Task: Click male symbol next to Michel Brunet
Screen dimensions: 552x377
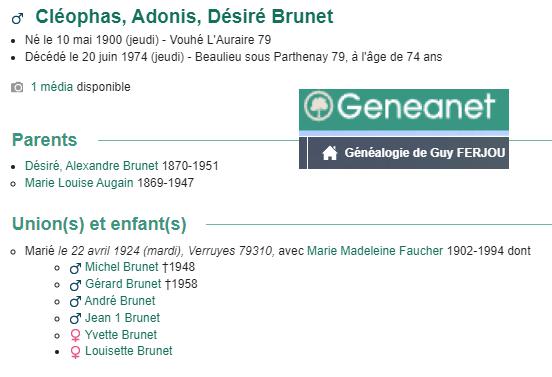Action: pyautogui.click(x=75, y=268)
